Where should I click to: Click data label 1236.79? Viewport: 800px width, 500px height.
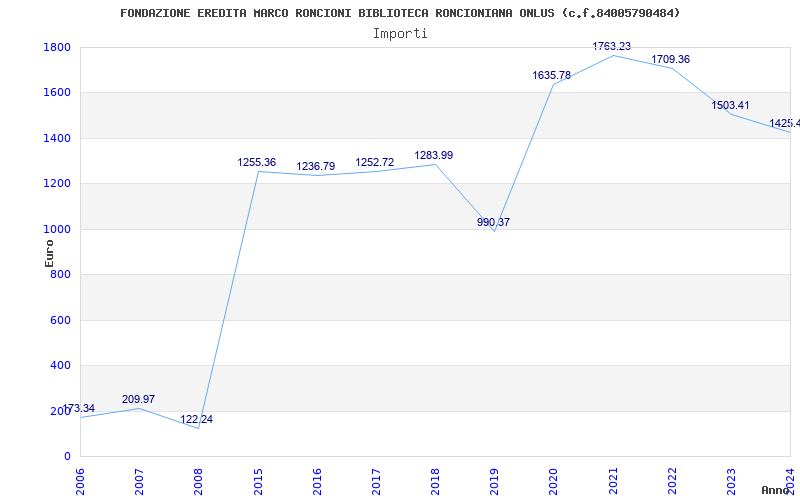316,166
